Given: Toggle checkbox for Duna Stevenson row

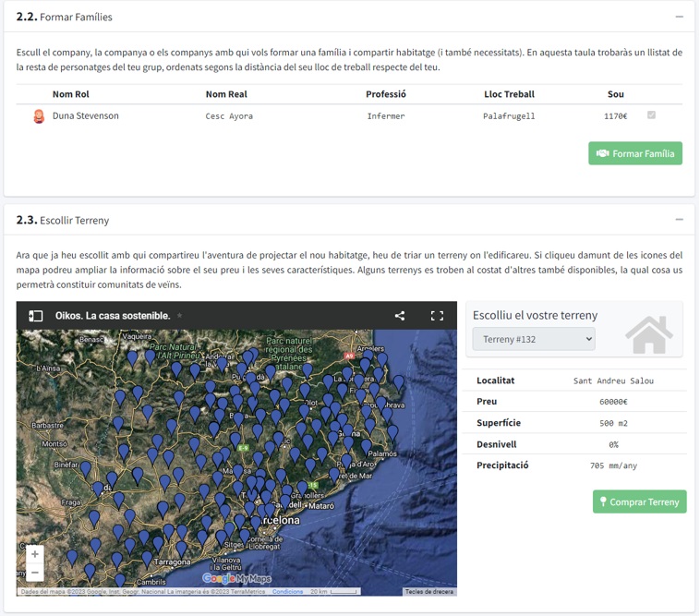Looking at the screenshot, I should click(651, 115).
